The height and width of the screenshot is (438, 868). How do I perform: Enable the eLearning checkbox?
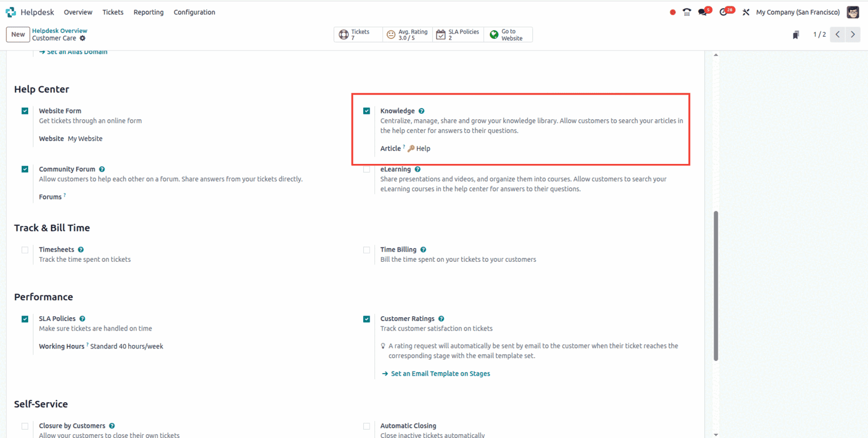click(366, 169)
